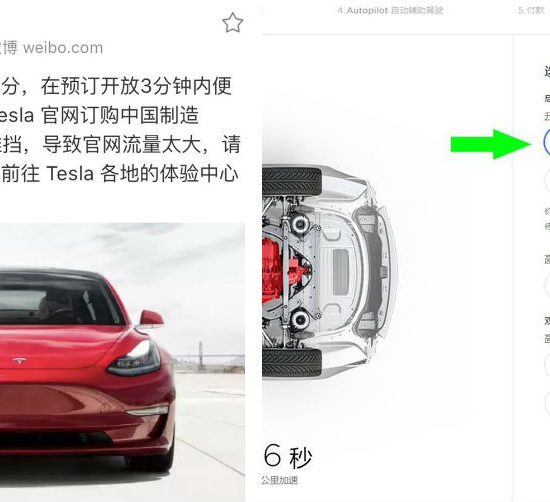Click the lower tire on chassis image
The width and height of the screenshot is (550, 502).
tap(292, 363)
